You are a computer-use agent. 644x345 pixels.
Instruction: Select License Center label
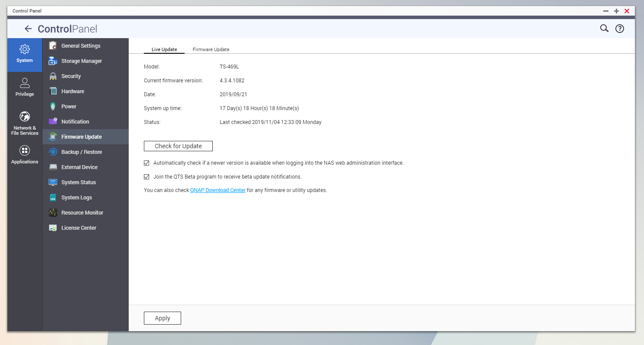(x=79, y=228)
